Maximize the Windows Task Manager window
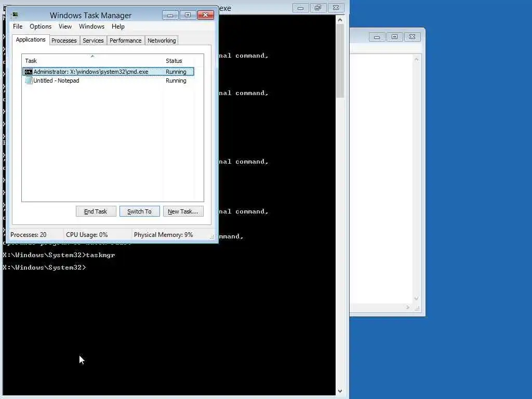532x399 pixels. [188, 15]
